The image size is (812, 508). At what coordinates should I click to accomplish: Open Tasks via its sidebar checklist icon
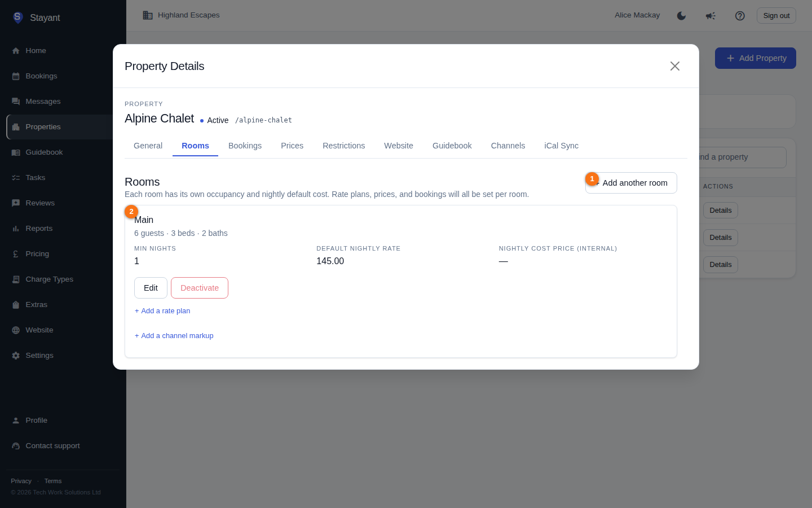point(16,178)
